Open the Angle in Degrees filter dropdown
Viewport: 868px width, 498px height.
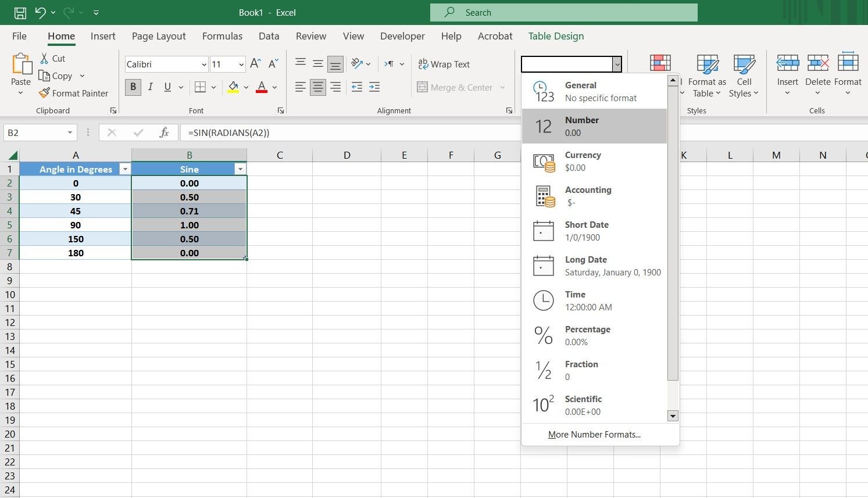click(124, 169)
